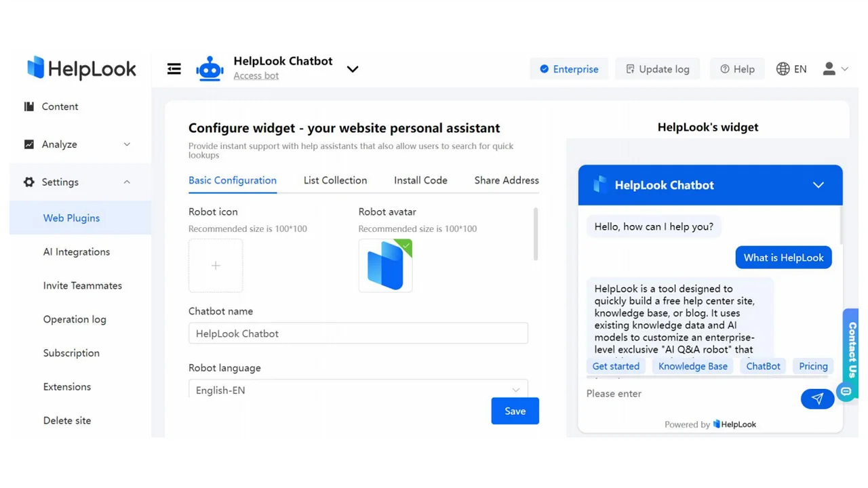The height and width of the screenshot is (488, 868).
Task: Click the Access bot link
Action: pos(256,76)
